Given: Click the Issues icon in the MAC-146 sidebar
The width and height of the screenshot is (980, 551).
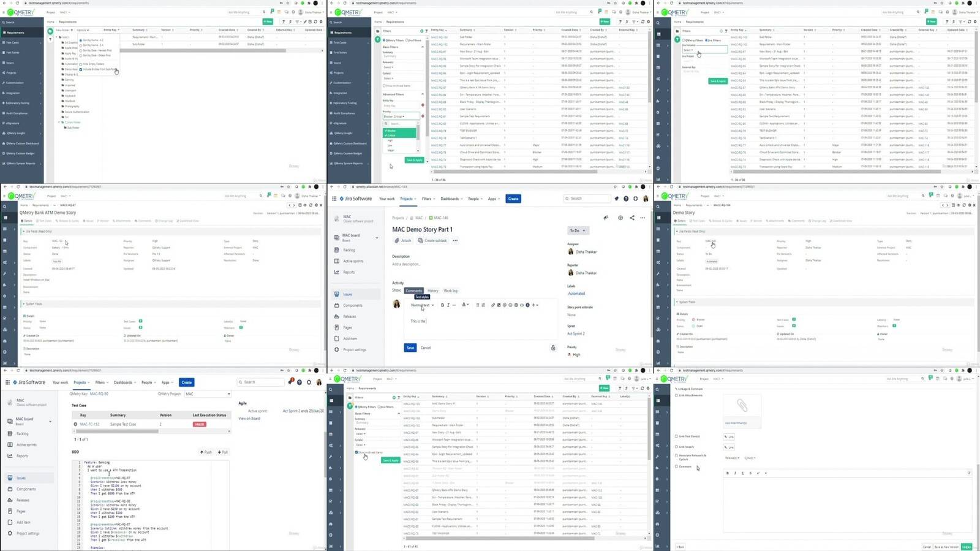Looking at the screenshot, I should (336, 294).
